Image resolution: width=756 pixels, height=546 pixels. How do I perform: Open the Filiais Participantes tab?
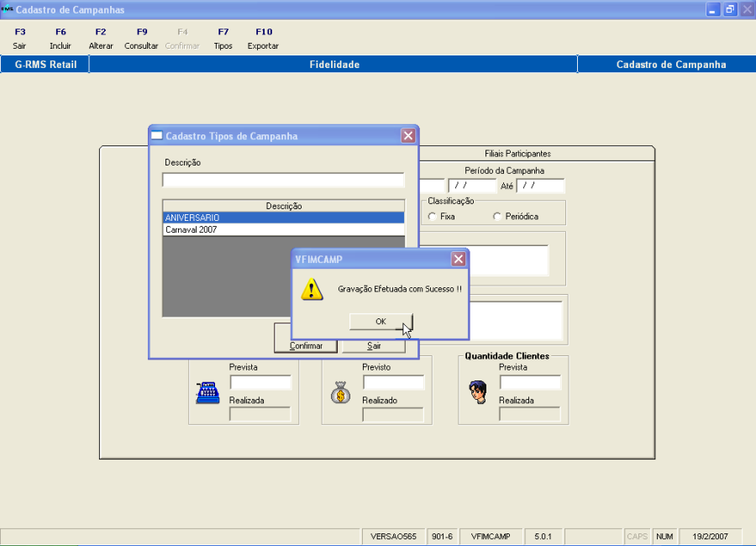coord(517,154)
